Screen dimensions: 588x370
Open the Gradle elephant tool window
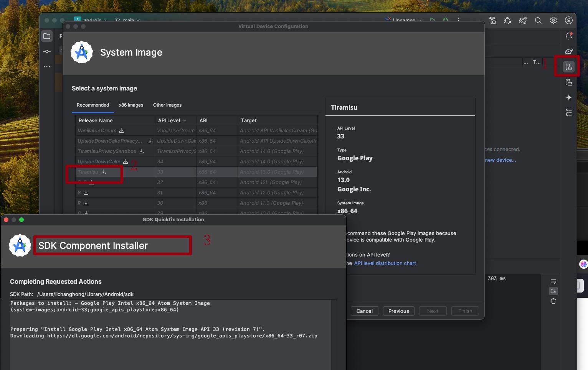pyautogui.click(x=568, y=52)
